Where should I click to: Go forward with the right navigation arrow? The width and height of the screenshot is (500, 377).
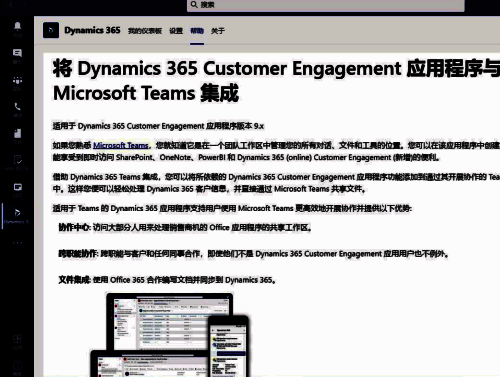(24, 5)
